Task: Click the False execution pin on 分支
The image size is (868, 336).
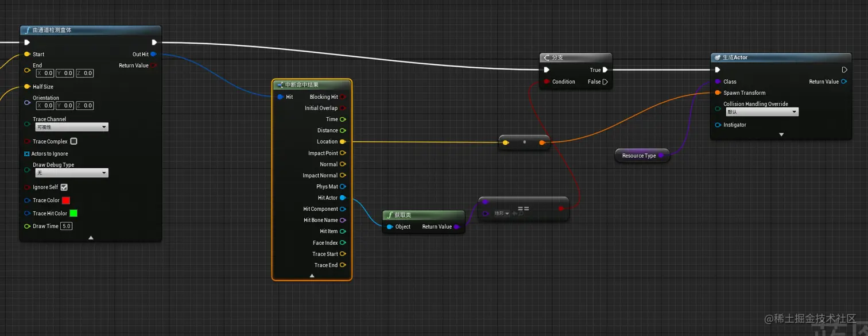Action: pos(605,82)
